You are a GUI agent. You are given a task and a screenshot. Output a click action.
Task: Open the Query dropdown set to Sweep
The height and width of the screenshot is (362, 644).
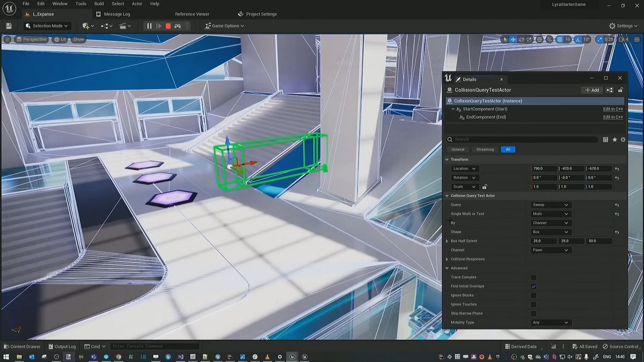click(x=551, y=204)
